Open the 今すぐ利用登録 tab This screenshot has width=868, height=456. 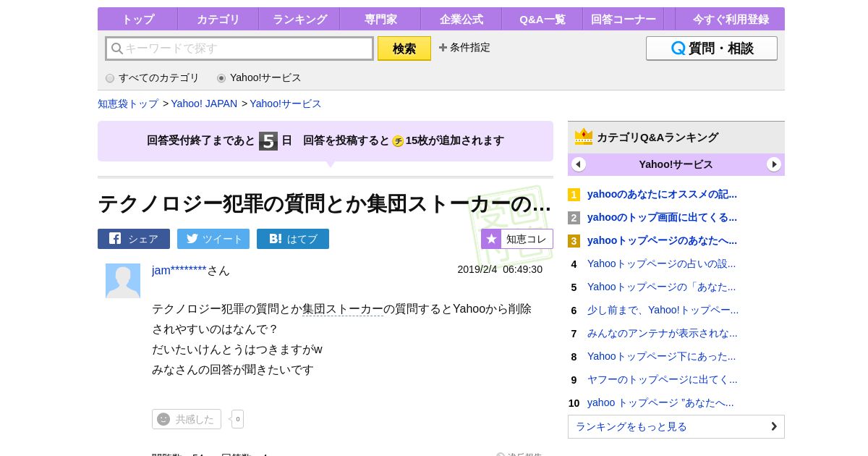click(x=731, y=19)
